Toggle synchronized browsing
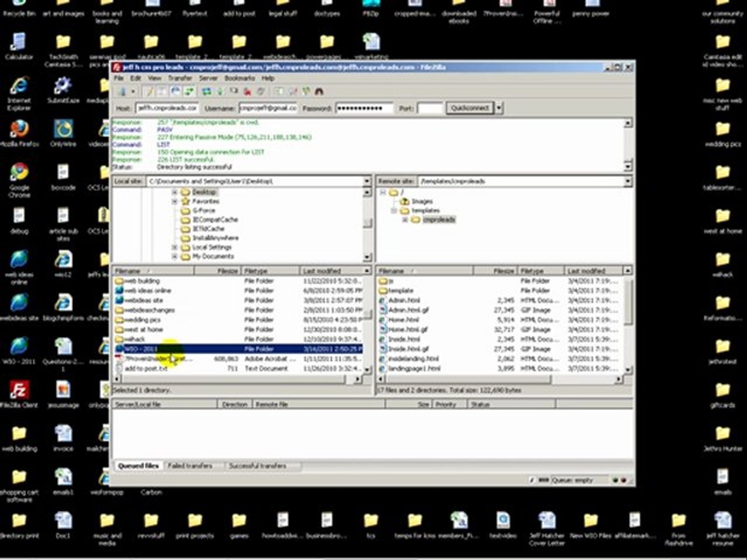 306,92
